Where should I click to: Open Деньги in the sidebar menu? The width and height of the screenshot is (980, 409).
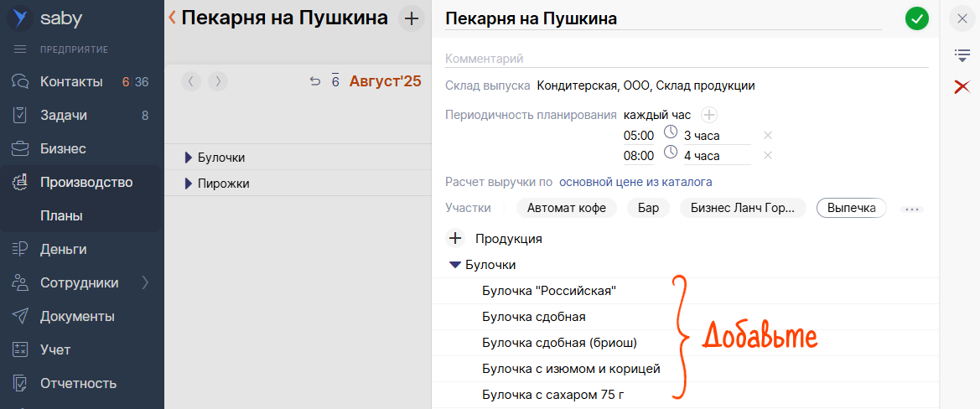click(x=64, y=249)
